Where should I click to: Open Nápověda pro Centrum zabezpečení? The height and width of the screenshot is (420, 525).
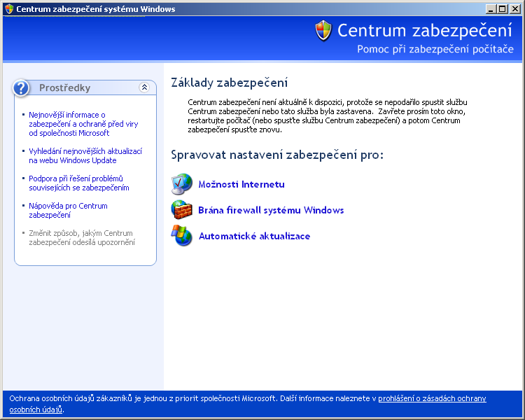68,210
